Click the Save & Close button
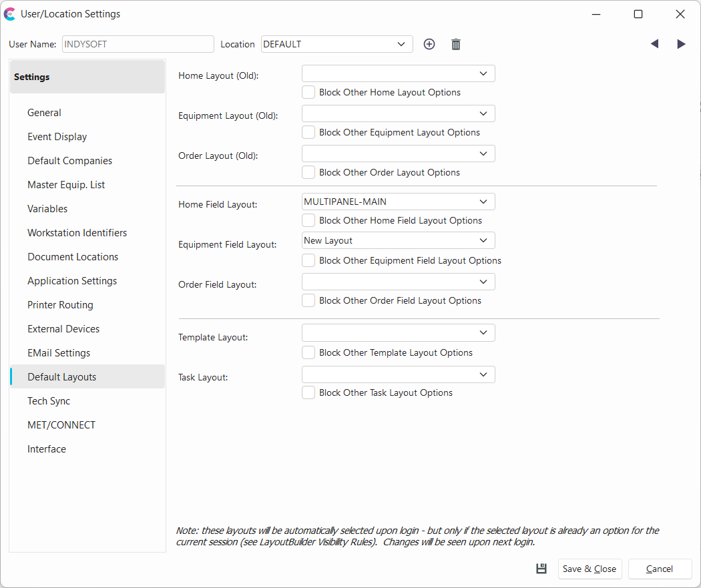701x588 pixels. pos(590,569)
